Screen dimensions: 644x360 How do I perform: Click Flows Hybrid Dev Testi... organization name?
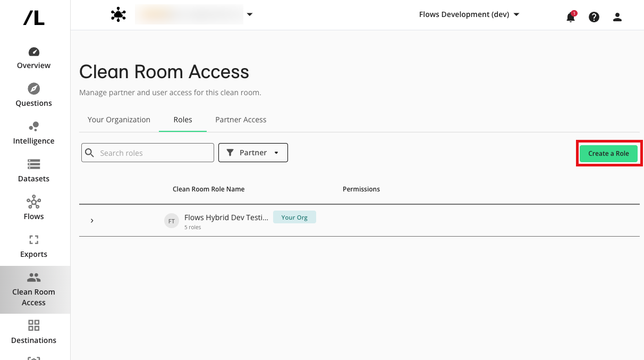tap(226, 217)
